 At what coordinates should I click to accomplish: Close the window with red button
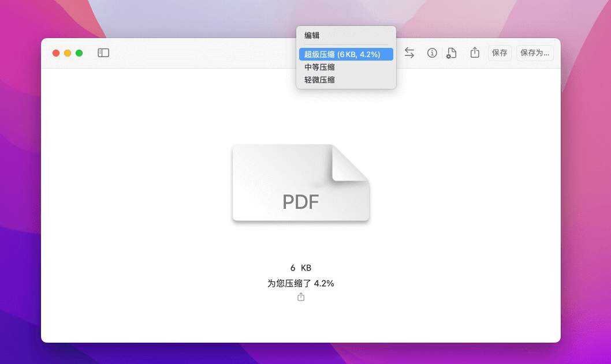tap(56, 53)
